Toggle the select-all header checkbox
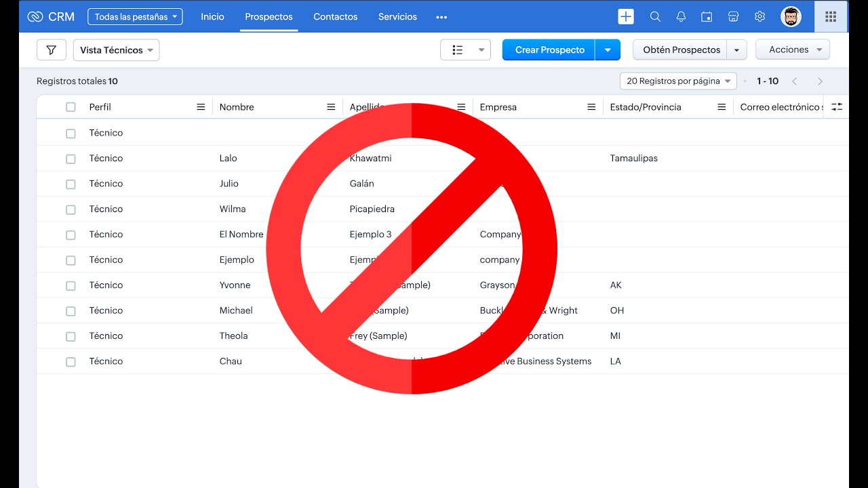This screenshot has width=868, height=488. [x=71, y=107]
